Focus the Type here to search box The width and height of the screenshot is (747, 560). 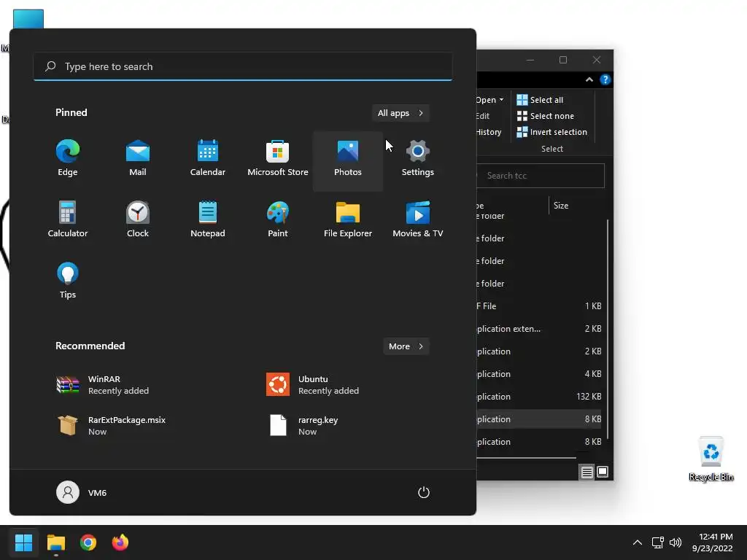pos(243,66)
